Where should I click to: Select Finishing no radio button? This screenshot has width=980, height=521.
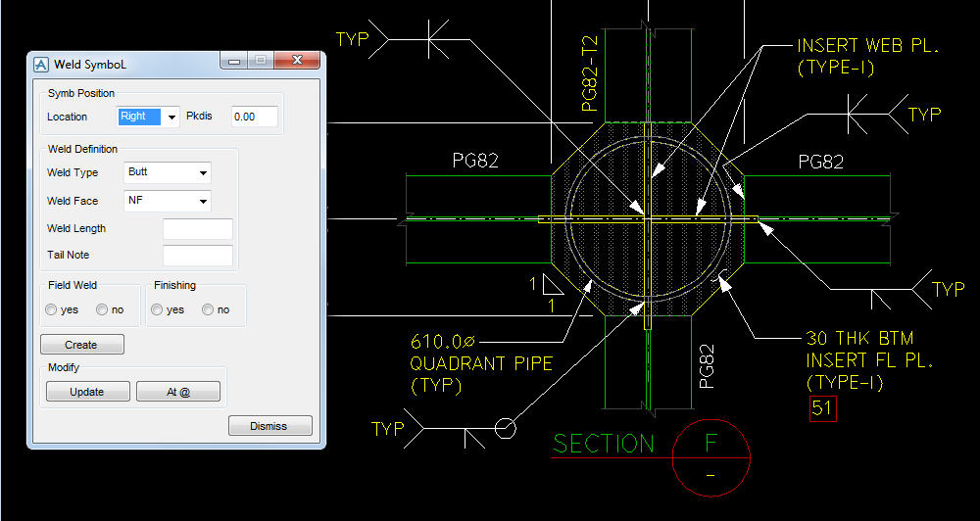coord(208,309)
